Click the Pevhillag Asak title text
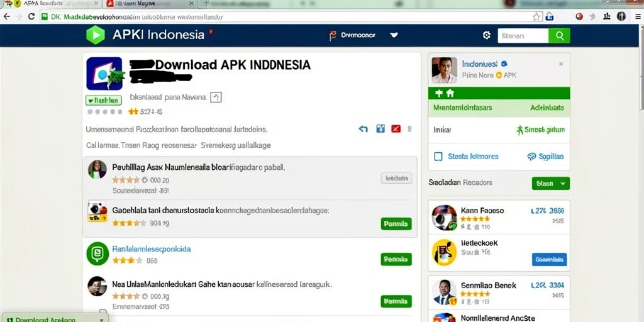This screenshot has width=644, height=322. pos(198,167)
